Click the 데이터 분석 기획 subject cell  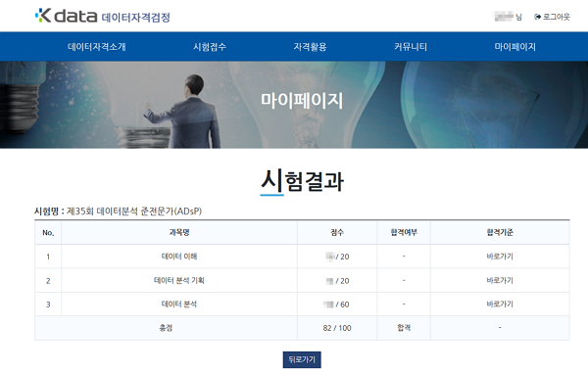pyautogui.click(x=179, y=281)
